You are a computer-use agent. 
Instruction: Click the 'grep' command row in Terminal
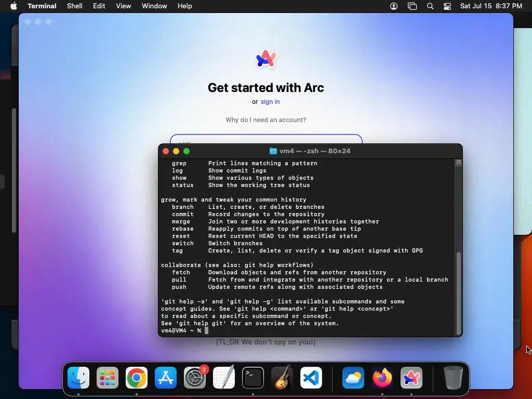244,163
